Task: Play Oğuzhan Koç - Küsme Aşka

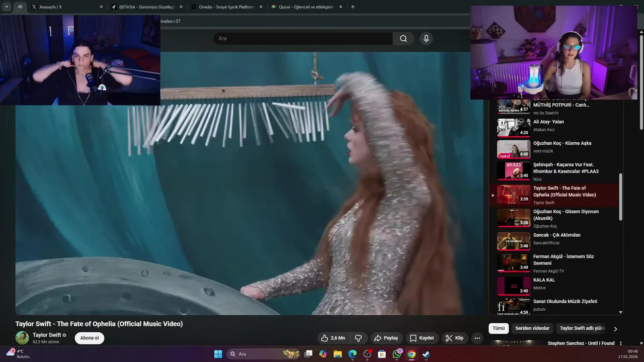Action: pyautogui.click(x=553, y=149)
